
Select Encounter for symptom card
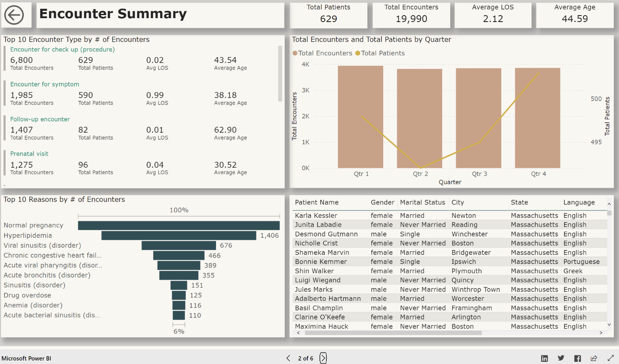[141, 93]
